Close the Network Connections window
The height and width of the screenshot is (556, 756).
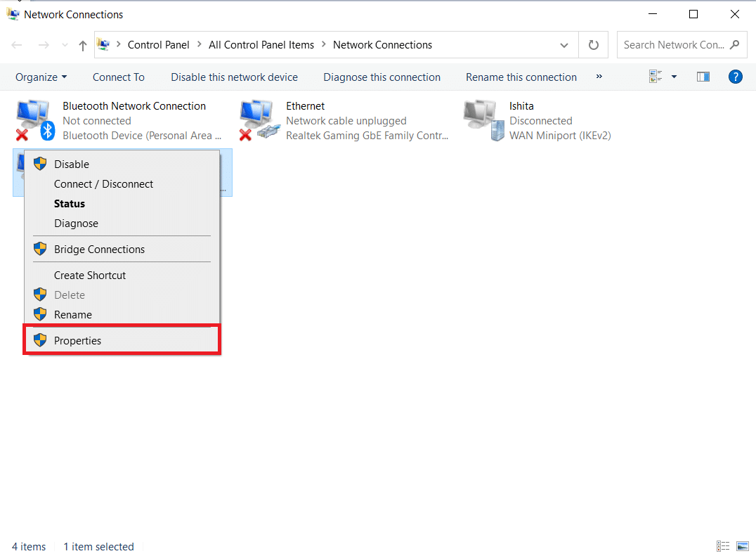(x=735, y=14)
